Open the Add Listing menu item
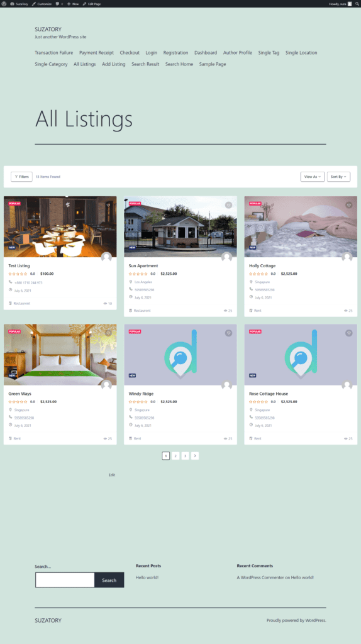The height and width of the screenshot is (644, 361). tap(114, 64)
